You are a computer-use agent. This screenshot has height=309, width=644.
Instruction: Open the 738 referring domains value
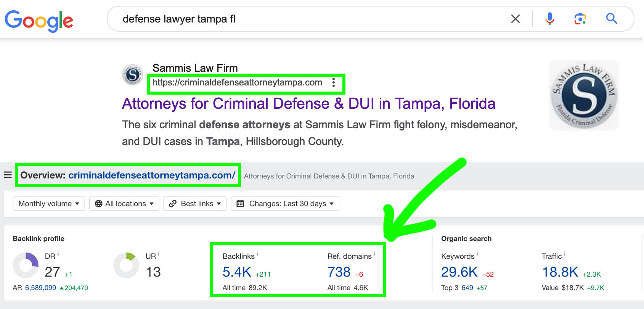[339, 272]
